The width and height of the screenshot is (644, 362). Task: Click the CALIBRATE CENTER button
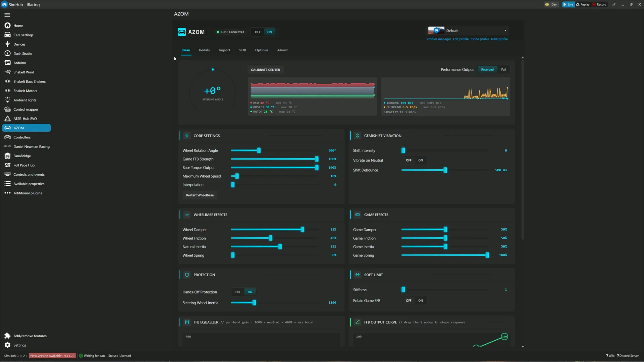point(265,70)
